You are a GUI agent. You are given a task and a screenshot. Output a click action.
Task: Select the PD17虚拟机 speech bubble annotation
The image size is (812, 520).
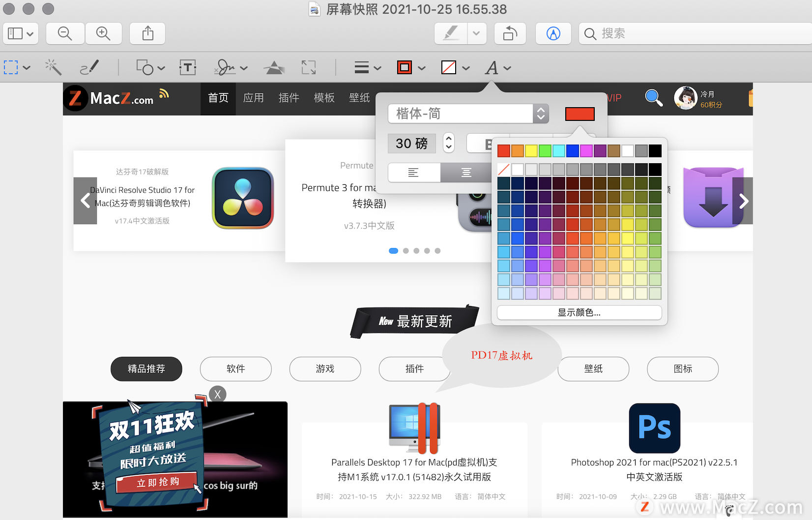pos(501,355)
